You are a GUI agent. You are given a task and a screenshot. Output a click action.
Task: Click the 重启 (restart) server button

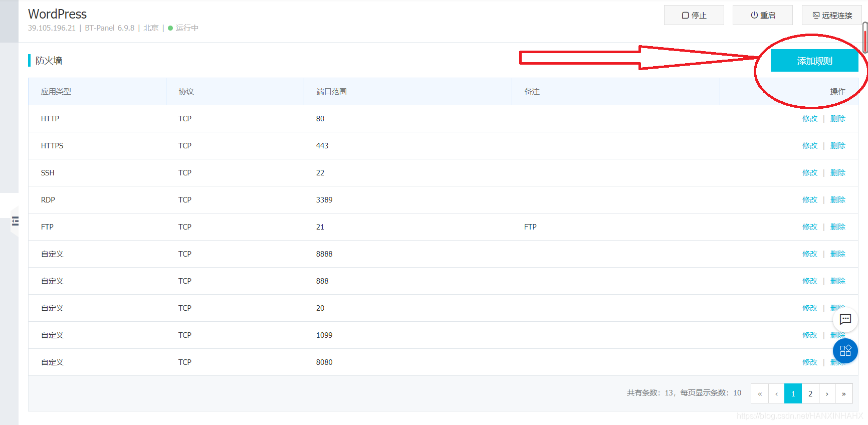click(x=762, y=15)
